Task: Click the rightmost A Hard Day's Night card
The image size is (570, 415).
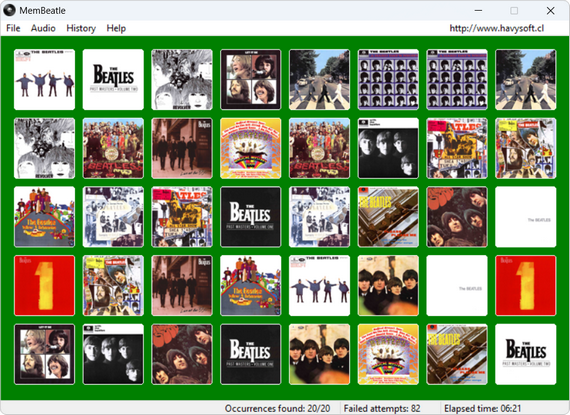Action: pyautogui.click(x=457, y=80)
